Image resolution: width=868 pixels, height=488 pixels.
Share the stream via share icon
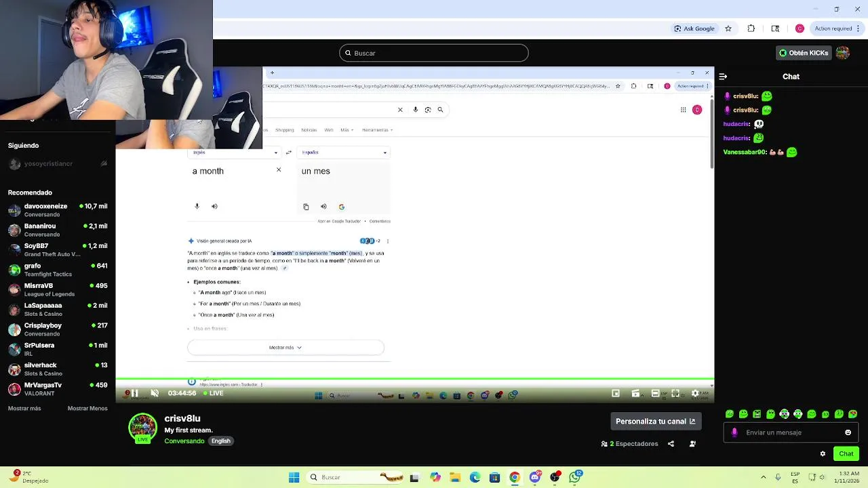coord(671,444)
